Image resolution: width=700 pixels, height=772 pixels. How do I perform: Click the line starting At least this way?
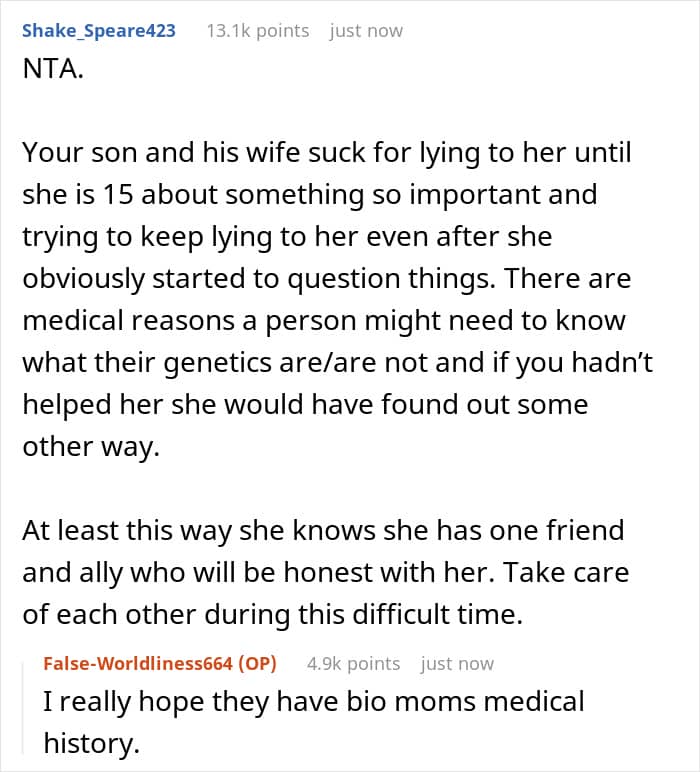(323, 531)
